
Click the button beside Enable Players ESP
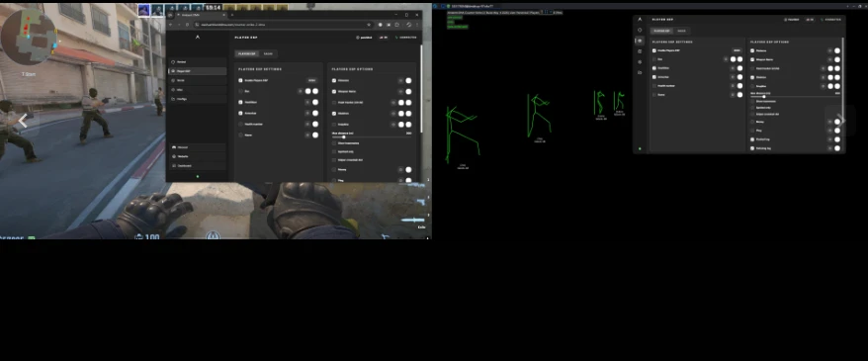tap(311, 80)
